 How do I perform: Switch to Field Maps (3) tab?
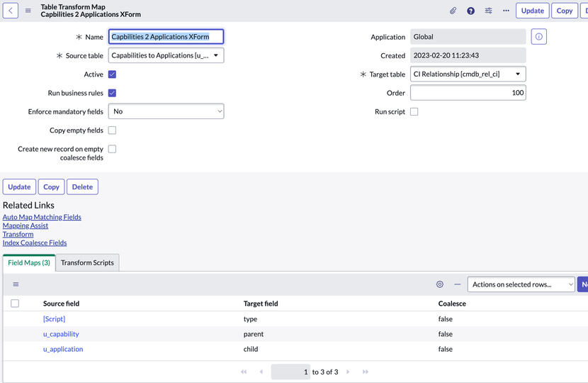click(x=29, y=262)
